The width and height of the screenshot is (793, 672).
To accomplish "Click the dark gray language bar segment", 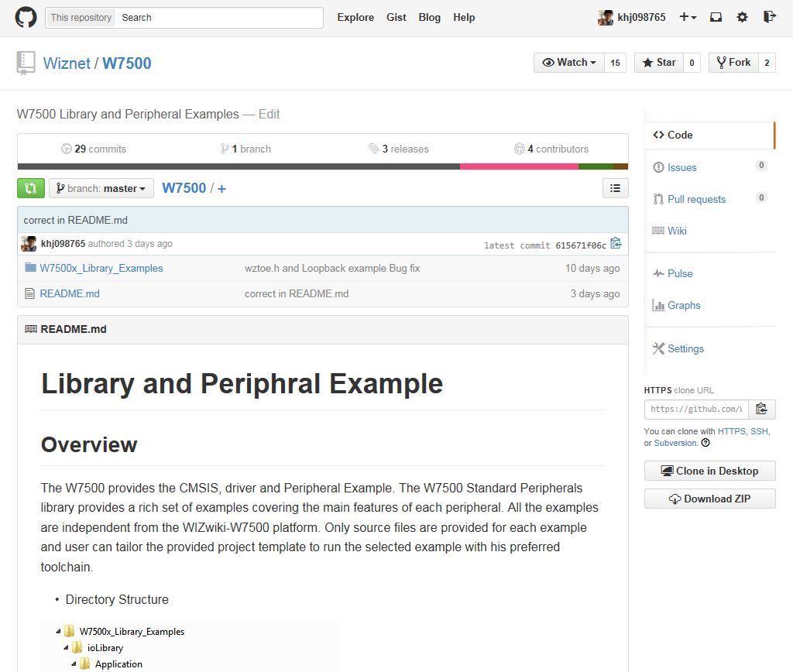I will (x=239, y=166).
